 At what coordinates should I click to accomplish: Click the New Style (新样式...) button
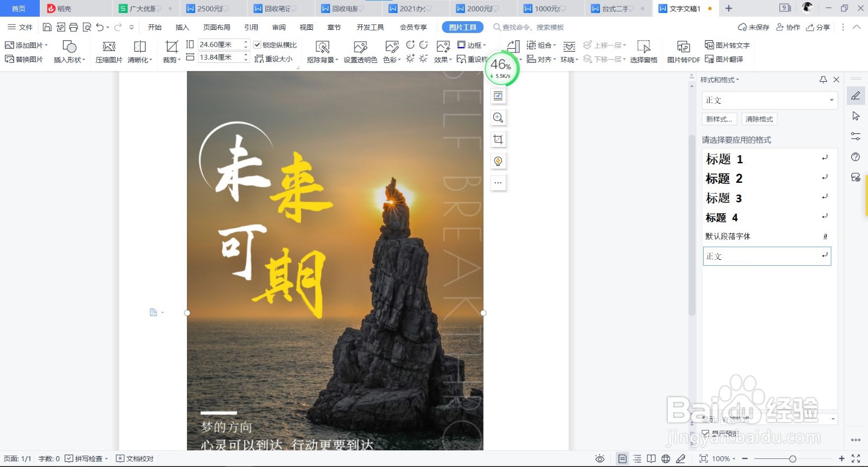point(719,119)
